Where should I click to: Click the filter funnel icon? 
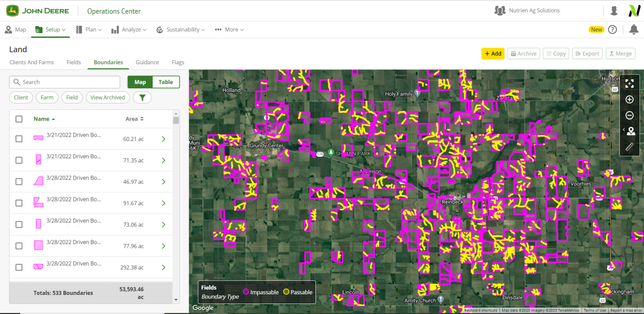(142, 97)
